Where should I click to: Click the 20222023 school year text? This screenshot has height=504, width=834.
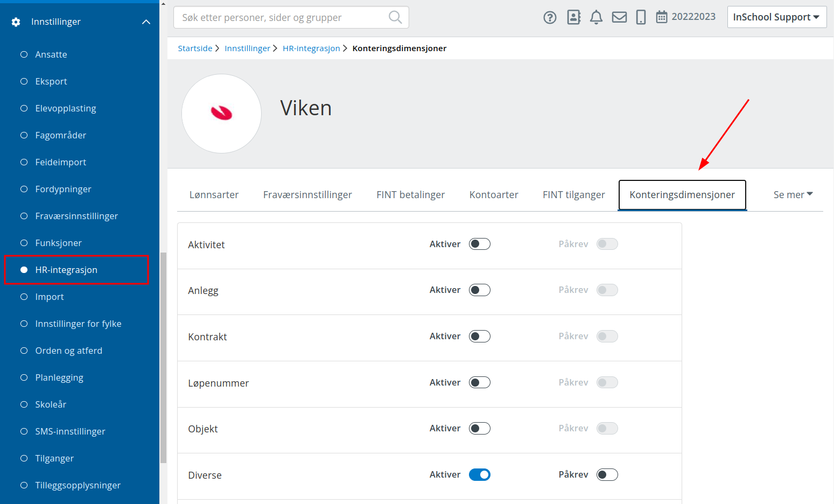[693, 17]
